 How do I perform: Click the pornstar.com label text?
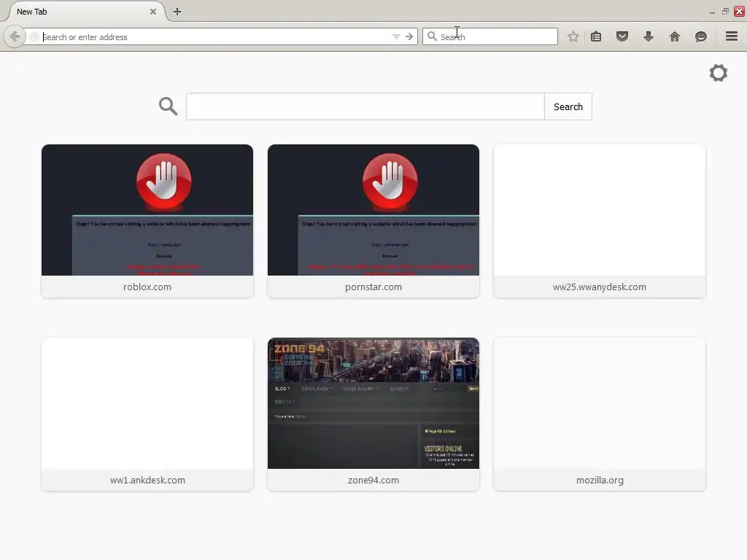click(x=373, y=287)
